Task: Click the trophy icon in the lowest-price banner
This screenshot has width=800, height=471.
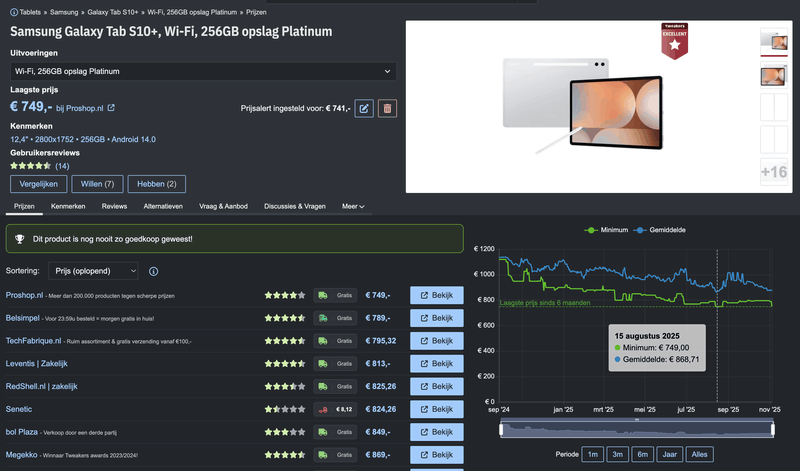Action: click(x=19, y=239)
